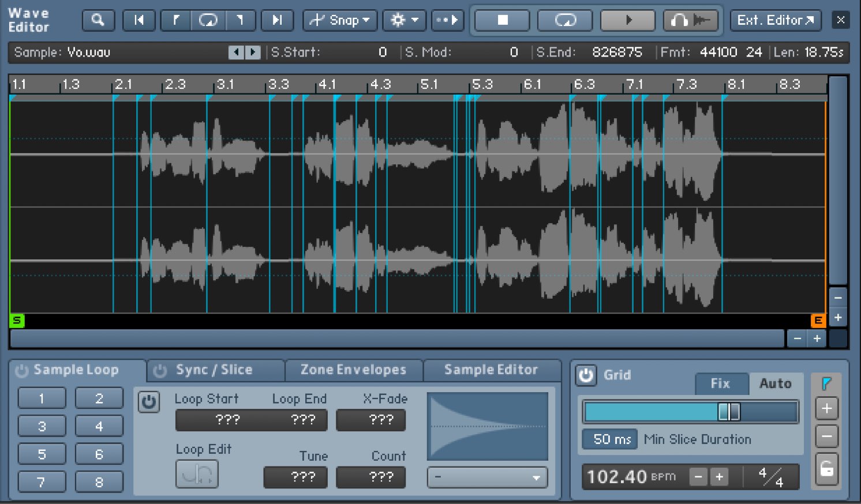Click the headphones audition slice button
Viewport: 861px width, 504px height.
coord(691,21)
